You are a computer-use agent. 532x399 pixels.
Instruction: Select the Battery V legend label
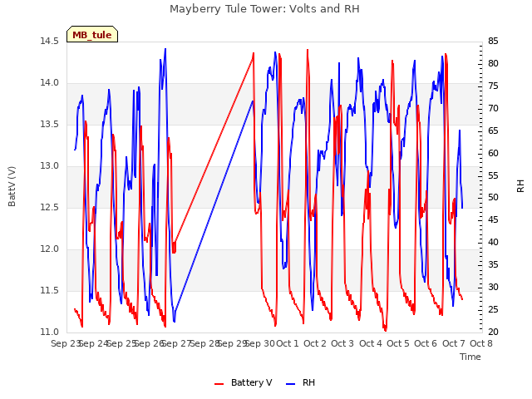pos(251,382)
